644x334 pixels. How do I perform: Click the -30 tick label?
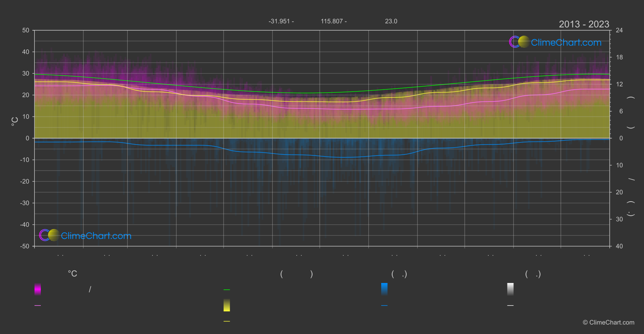click(25, 203)
